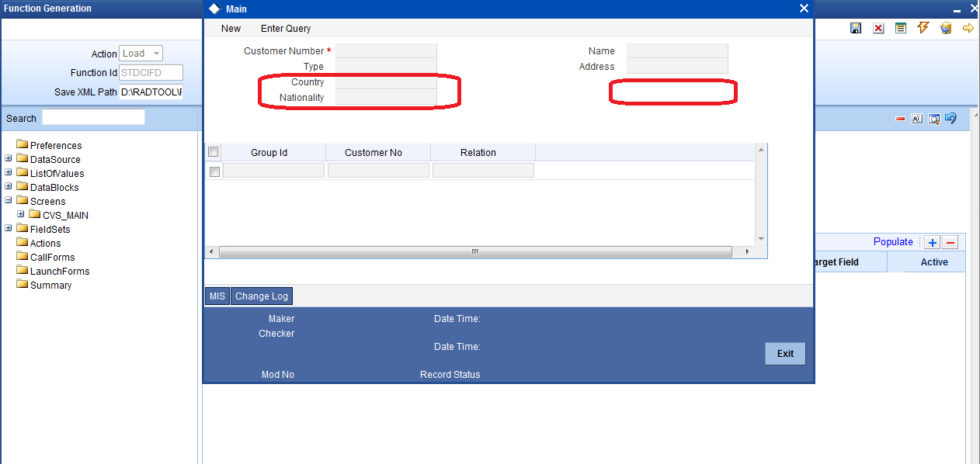Open the MIS tab
Viewport: 980px width, 464px height.
pyautogui.click(x=217, y=296)
